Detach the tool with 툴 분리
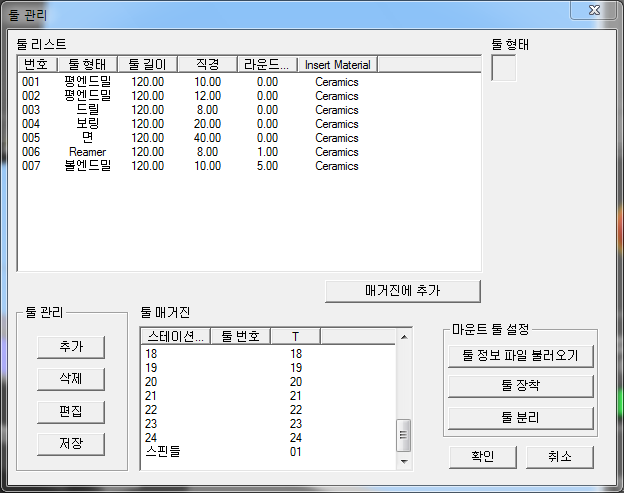Screen dimensions: 624x493 [x=521, y=418]
